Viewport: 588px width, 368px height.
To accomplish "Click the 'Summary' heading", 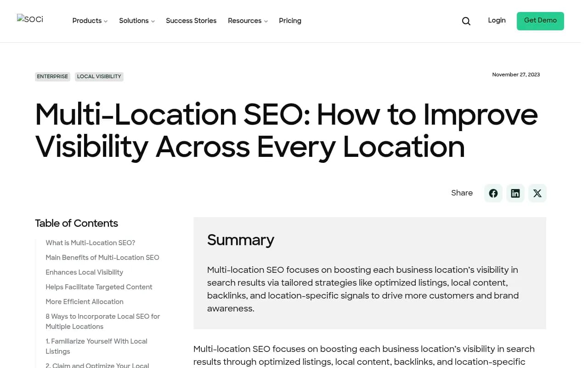I will (x=241, y=240).
